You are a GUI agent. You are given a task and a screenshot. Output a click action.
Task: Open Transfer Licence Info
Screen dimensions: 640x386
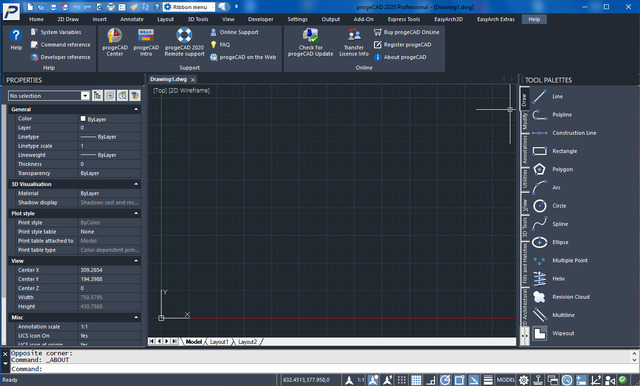click(x=354, y=42)
